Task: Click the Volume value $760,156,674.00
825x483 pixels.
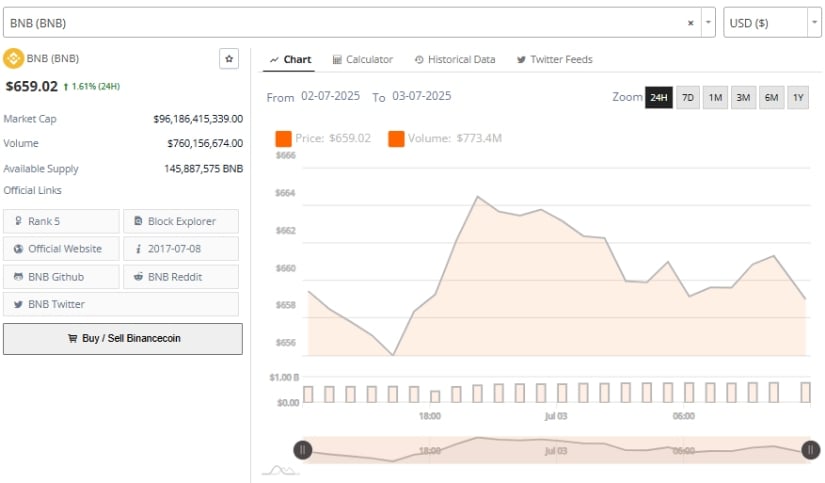Action: coord(205,143)
